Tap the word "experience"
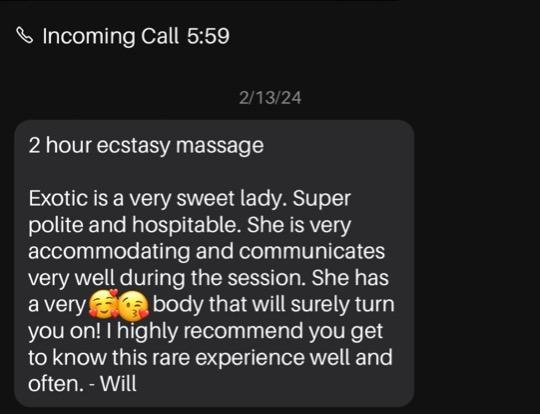 tap(250, 358)
